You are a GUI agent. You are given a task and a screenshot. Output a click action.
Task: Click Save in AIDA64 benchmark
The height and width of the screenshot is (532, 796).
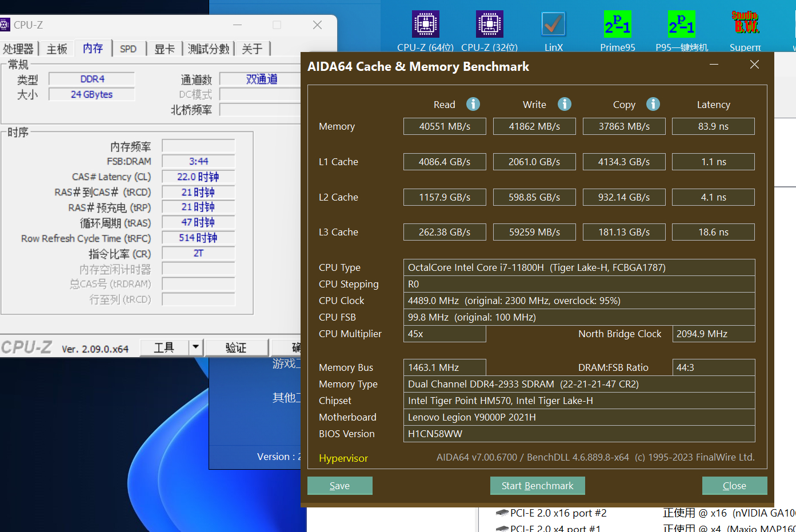pos(340,486)
